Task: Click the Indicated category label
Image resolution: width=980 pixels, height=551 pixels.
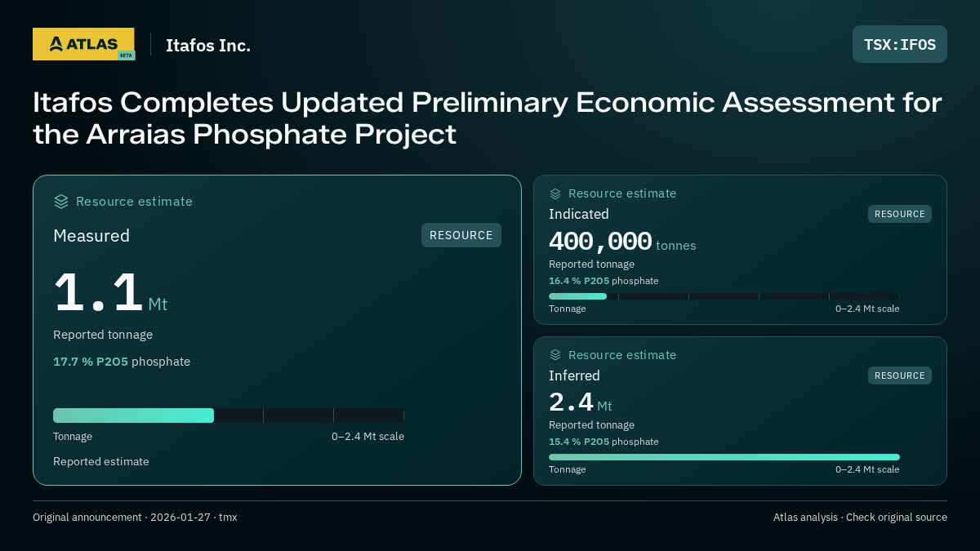Action: click(579, 214)
